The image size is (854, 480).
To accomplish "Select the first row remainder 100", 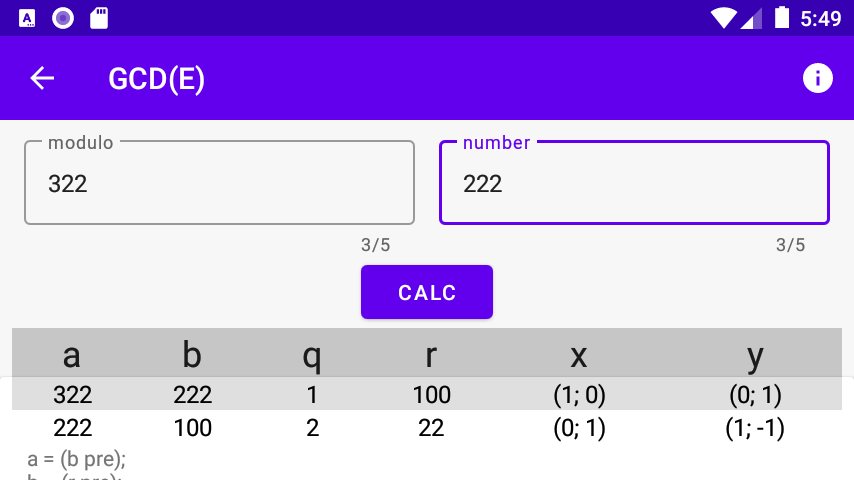I will point(431,394).
